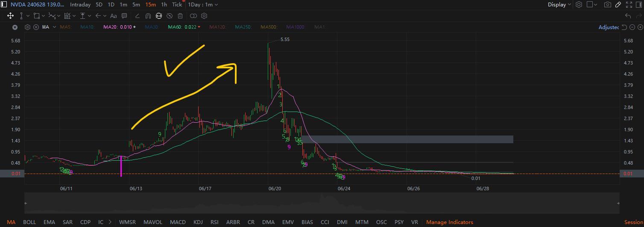Switch to Tick chart
Screen dimensions: 644x227
click(177, 5)
